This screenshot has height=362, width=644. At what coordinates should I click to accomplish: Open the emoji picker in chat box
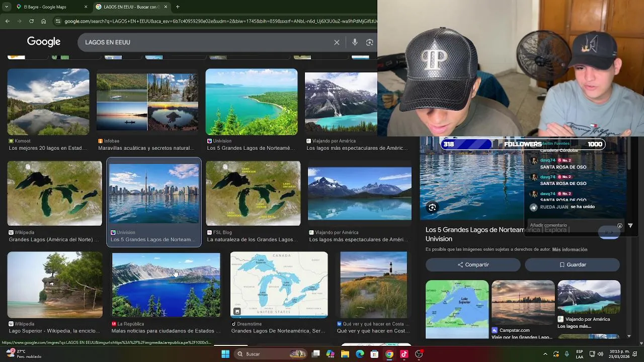(x=620, y=226)
